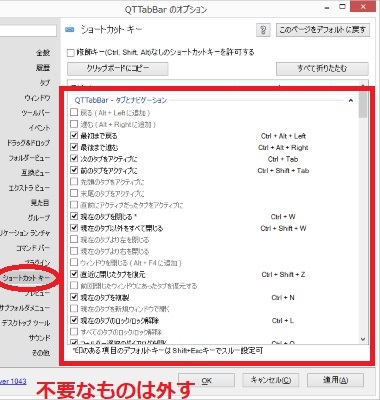This screenshot has height=400, width=380.
Task: Uncheck 直近に閉じたタブを復元
Action: click(x=74, y=274)
